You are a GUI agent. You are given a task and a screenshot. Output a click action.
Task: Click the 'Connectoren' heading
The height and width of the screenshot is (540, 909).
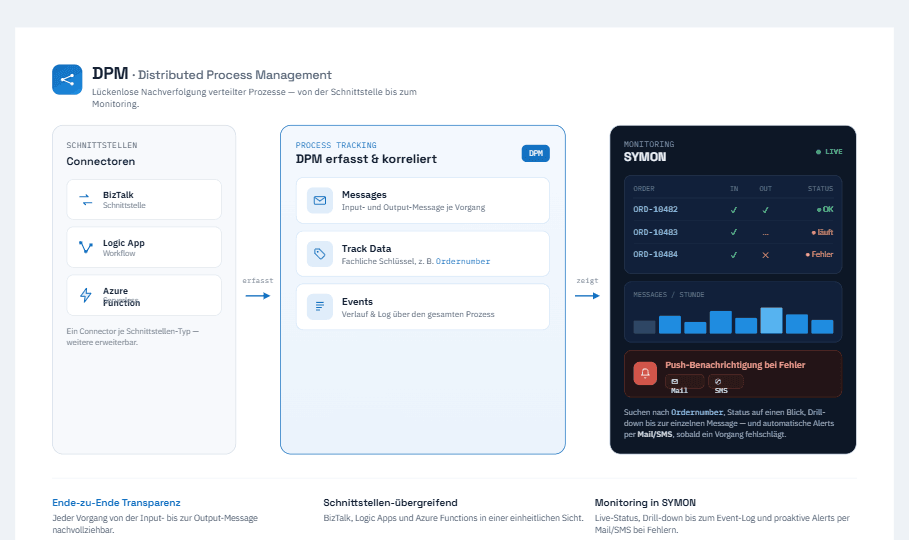tap(100, 161)
